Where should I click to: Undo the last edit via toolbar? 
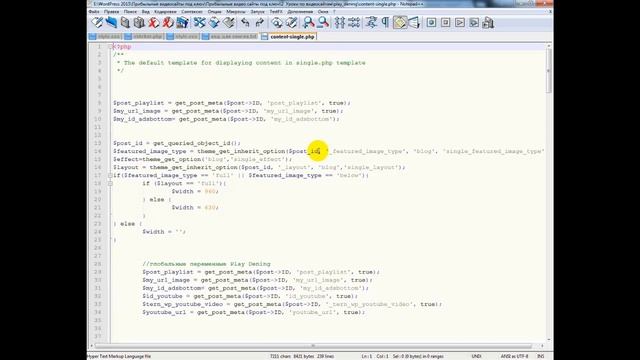[x=245, y=23]
